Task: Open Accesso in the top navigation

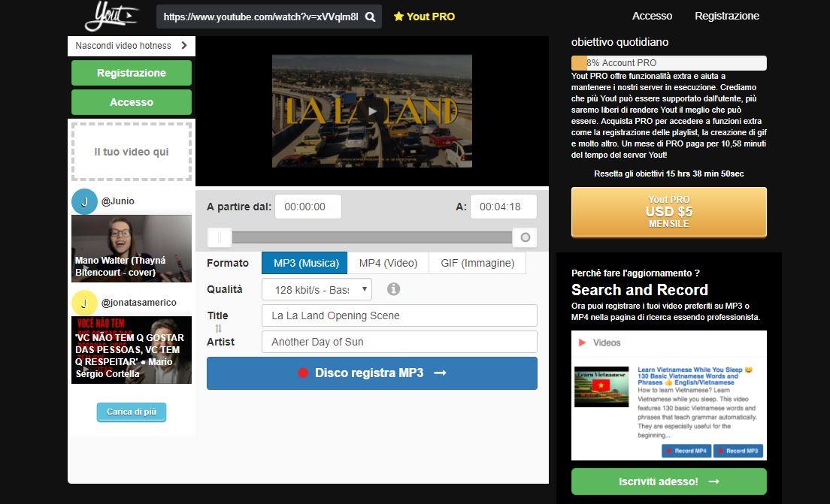Action: coord(652,16)
